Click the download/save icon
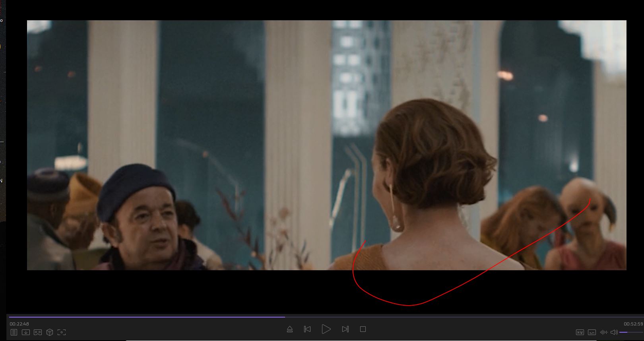Viewport: 644px width, 341px height. [x=26, y=332]
